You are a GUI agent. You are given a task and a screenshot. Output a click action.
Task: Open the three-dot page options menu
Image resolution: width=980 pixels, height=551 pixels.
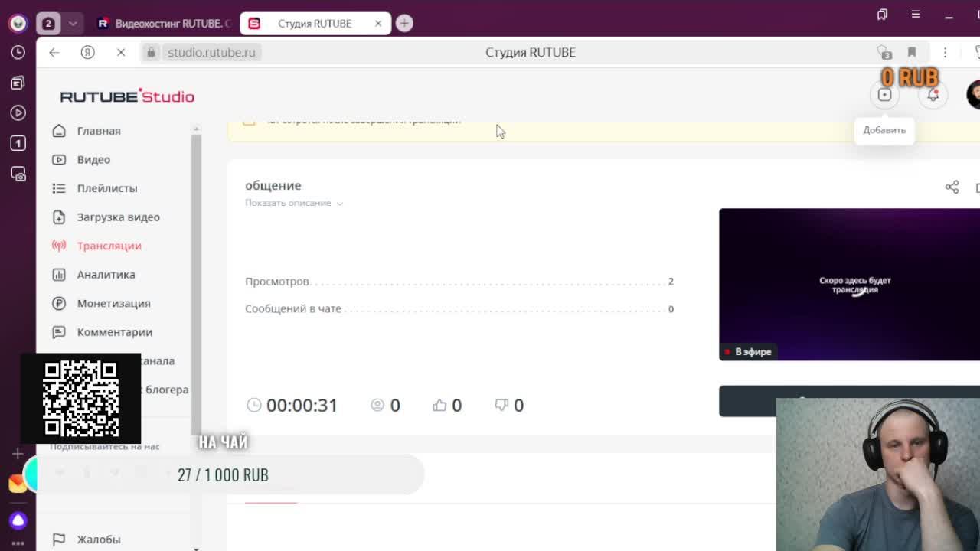point(945,52)
